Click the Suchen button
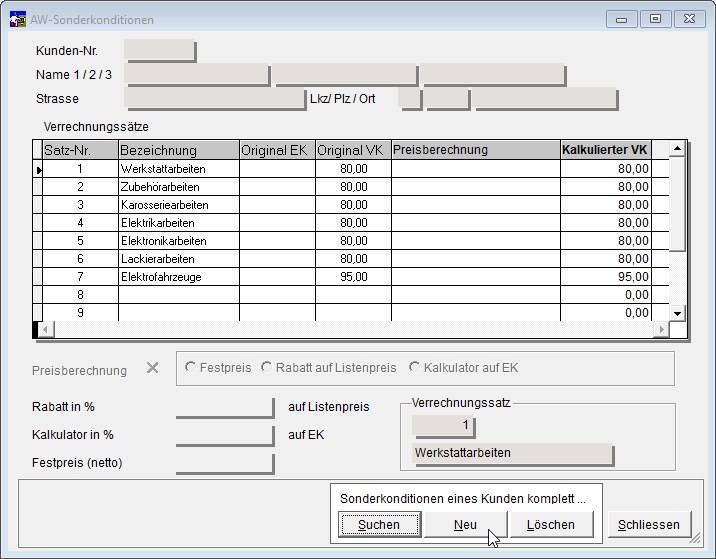This screenshot has width=716, height=559. [x=379, y=524]
